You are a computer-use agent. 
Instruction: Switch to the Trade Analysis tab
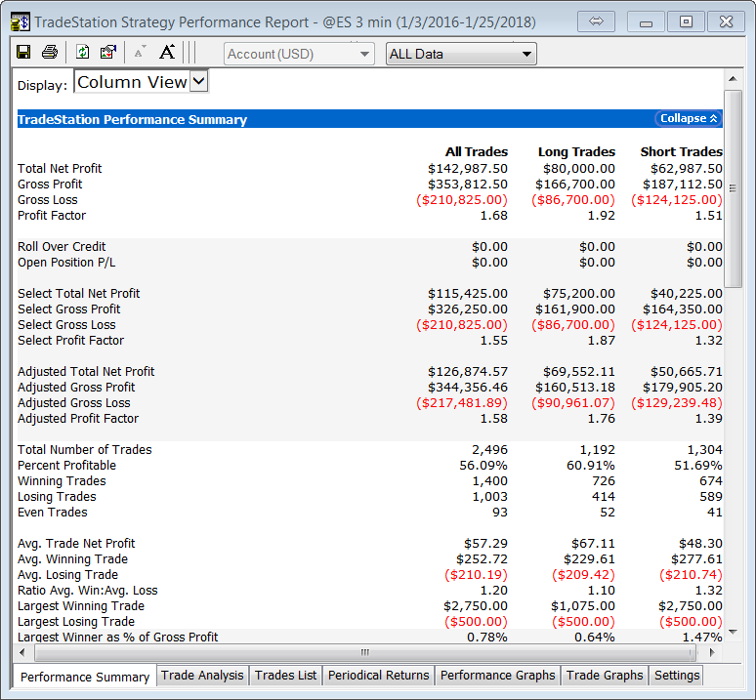202,675
